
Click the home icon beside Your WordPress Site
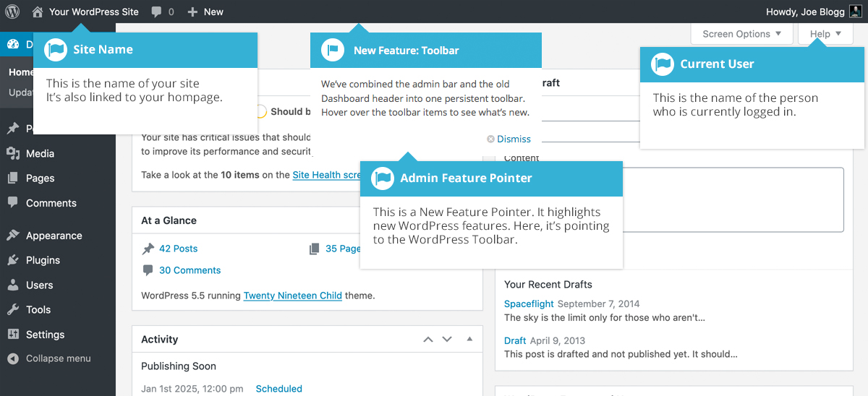pyautogui.click(x=38, y=12)
